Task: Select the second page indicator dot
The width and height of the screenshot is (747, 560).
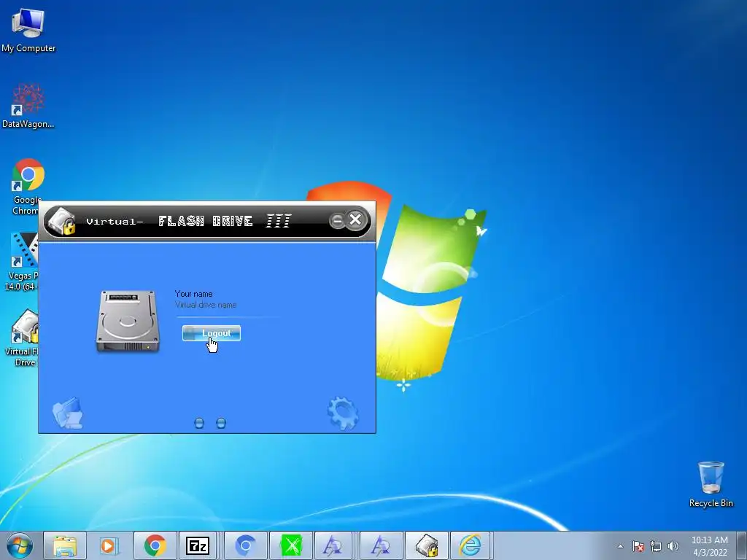Action: coord(221,423)
